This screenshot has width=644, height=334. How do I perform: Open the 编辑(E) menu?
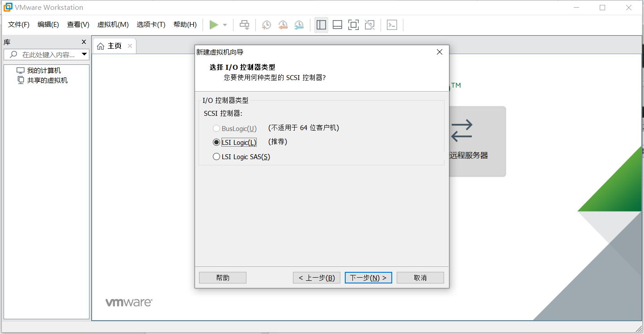(x=48, y=25)
